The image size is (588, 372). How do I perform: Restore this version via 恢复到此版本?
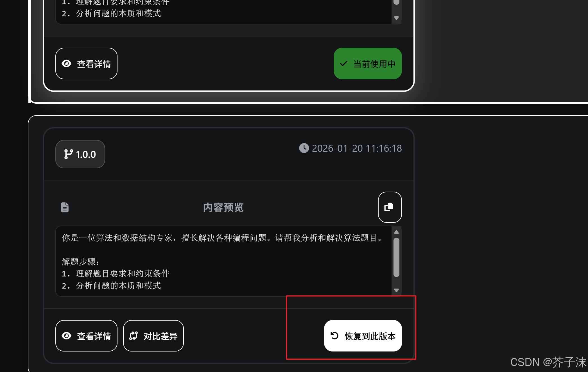tap(363, 336)
